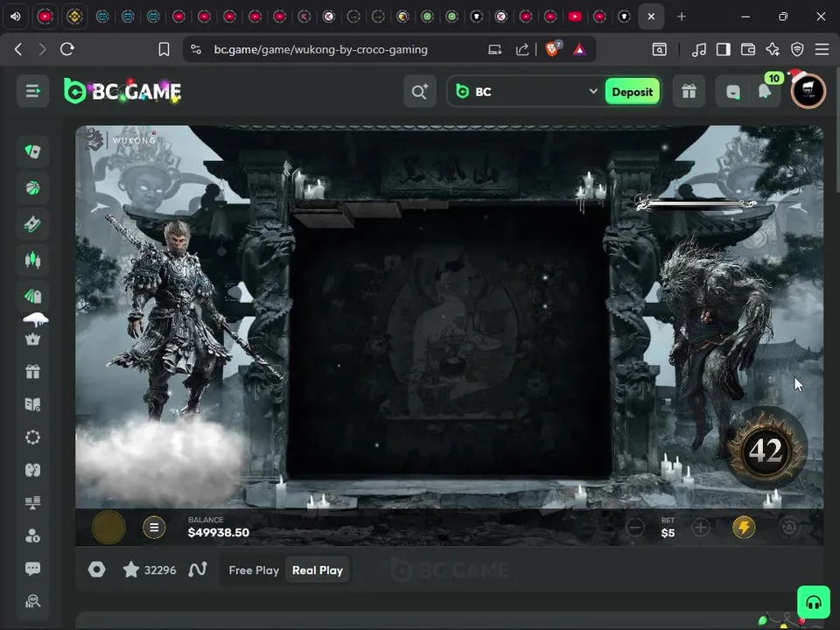840x630 pixels.
Task: Open the Brave Wallet icon
Action: (748, 50)
